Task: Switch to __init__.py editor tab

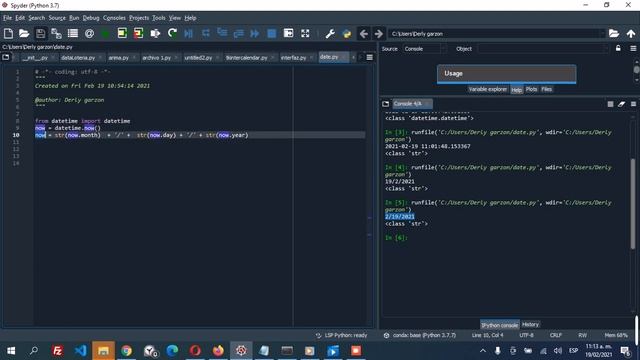Action: tap(35, 58)
